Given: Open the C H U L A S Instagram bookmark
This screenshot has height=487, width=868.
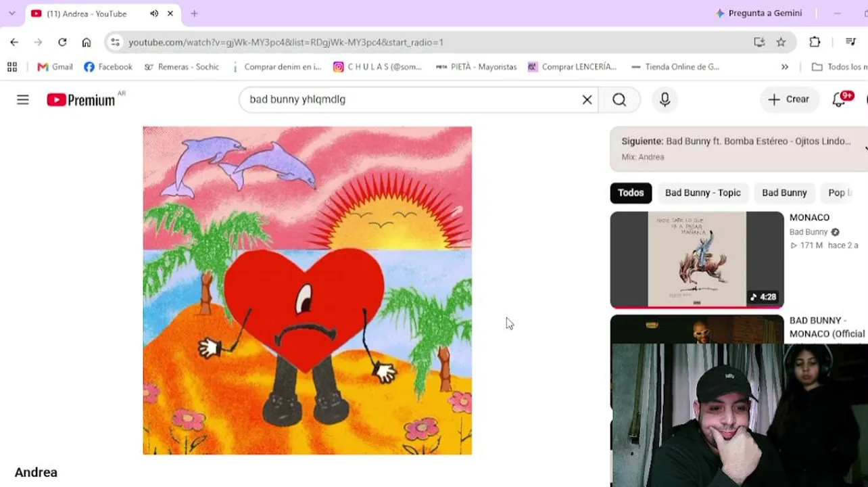Looking at the screenshot, I should click(377, 67).
